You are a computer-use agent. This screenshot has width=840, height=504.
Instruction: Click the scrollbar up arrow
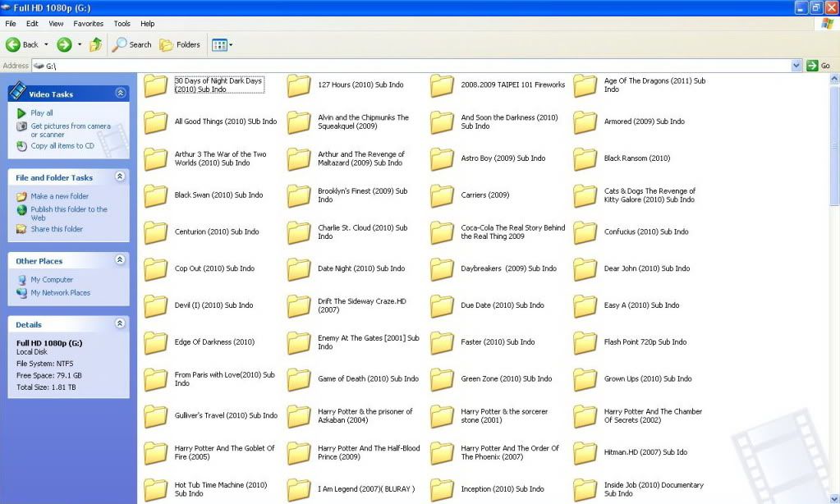point(834,79)
